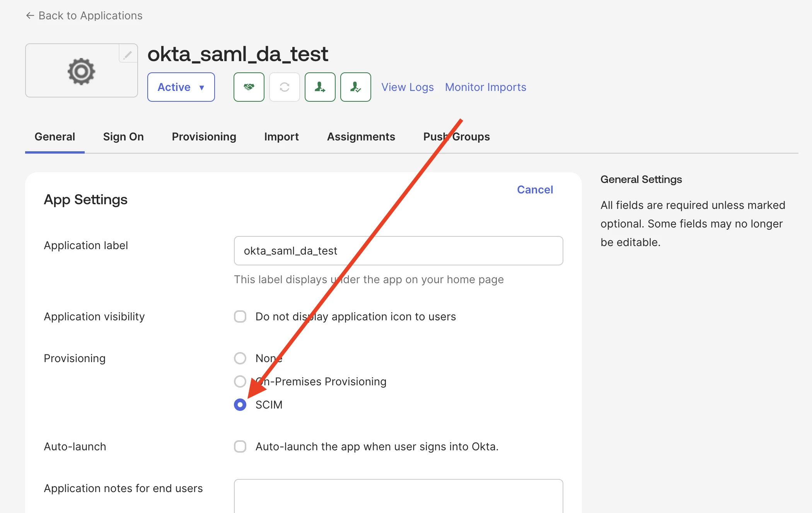Edit the application logo with pencil icon
The height and width of the screenshot is (513, 812).
pos(128,54)
